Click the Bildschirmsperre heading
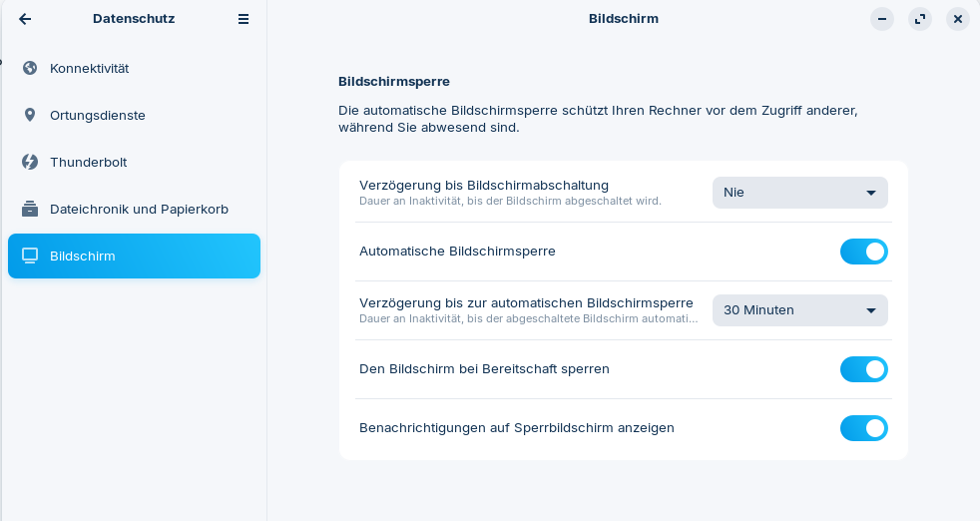Image resolution: width=980 pixels, height=521 pixels. (394, 81)
